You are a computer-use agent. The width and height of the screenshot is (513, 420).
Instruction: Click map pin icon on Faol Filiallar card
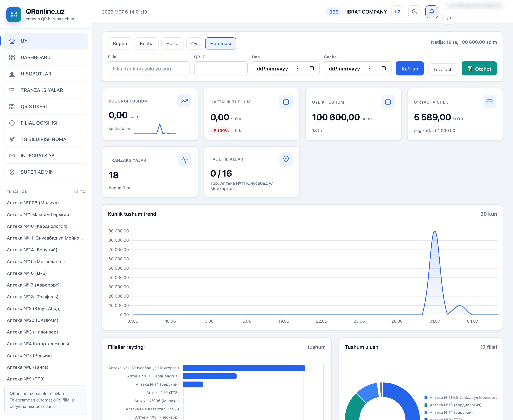coord(286,159)
